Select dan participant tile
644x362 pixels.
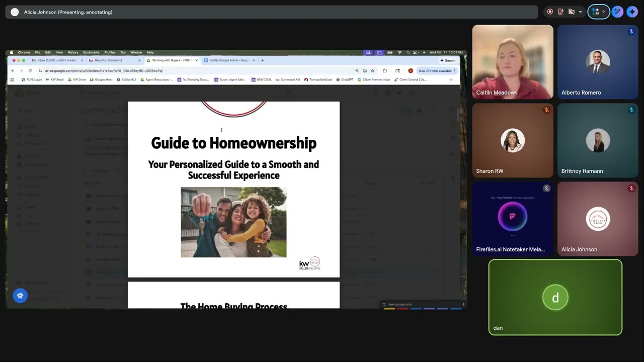(555, 297)
